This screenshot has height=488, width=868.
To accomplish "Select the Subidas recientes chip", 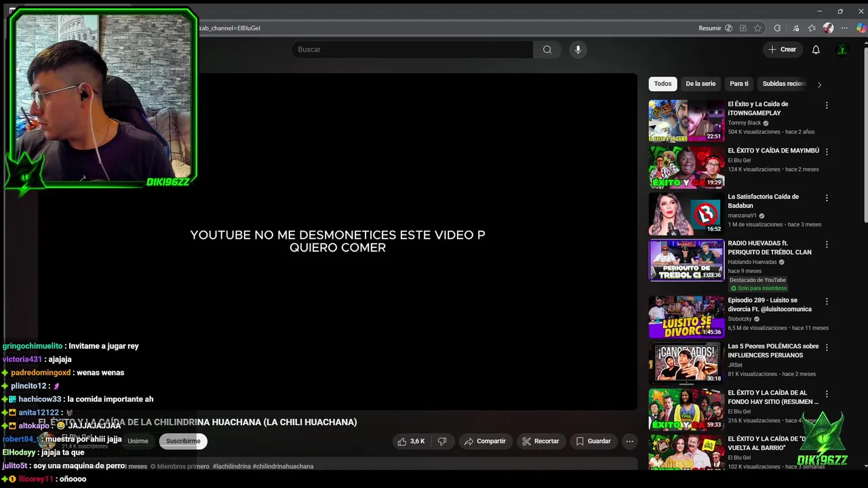I will 784,84.
